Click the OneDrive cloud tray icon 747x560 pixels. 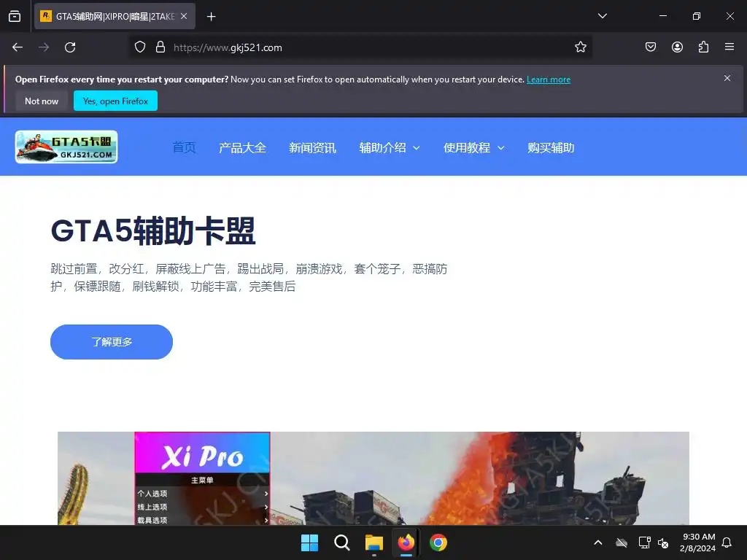click(x=622, y=542)
